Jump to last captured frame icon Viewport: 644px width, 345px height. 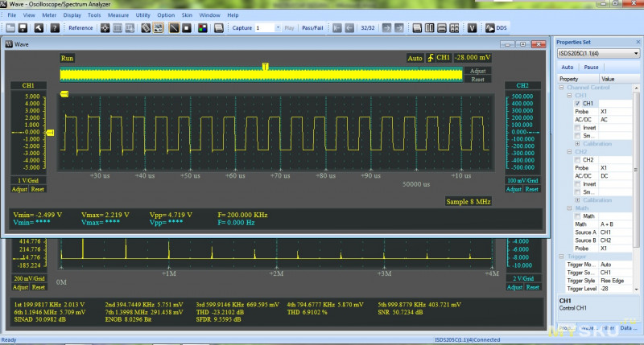398,28
